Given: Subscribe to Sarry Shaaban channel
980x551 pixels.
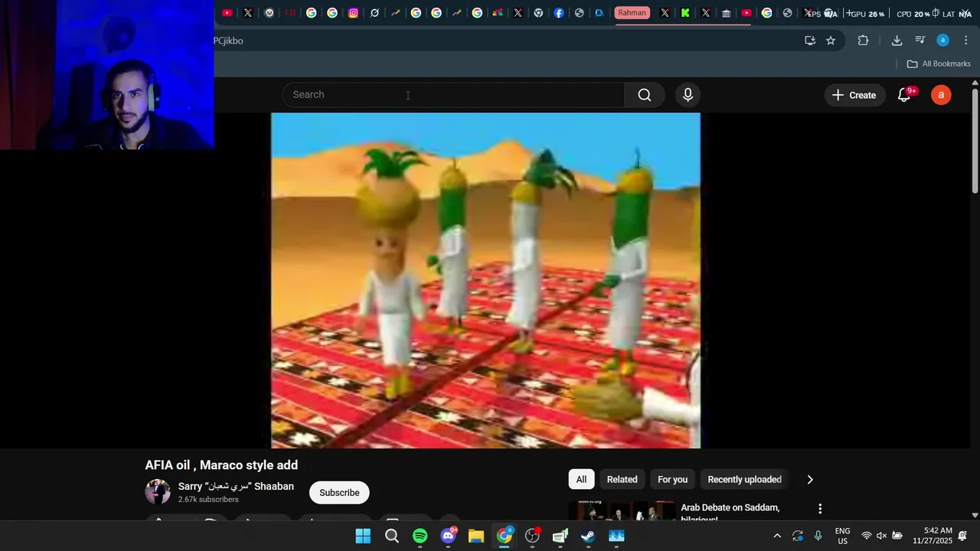Looking at the screenshot, I should (x=339, y=493).
